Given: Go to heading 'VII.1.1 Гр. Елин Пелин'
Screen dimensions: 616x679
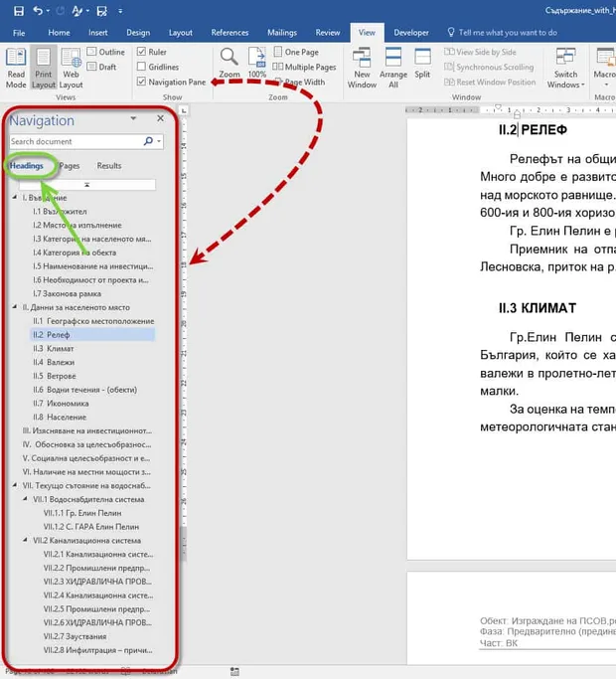Looking at the screenshot, I should [x=82, y=513].
